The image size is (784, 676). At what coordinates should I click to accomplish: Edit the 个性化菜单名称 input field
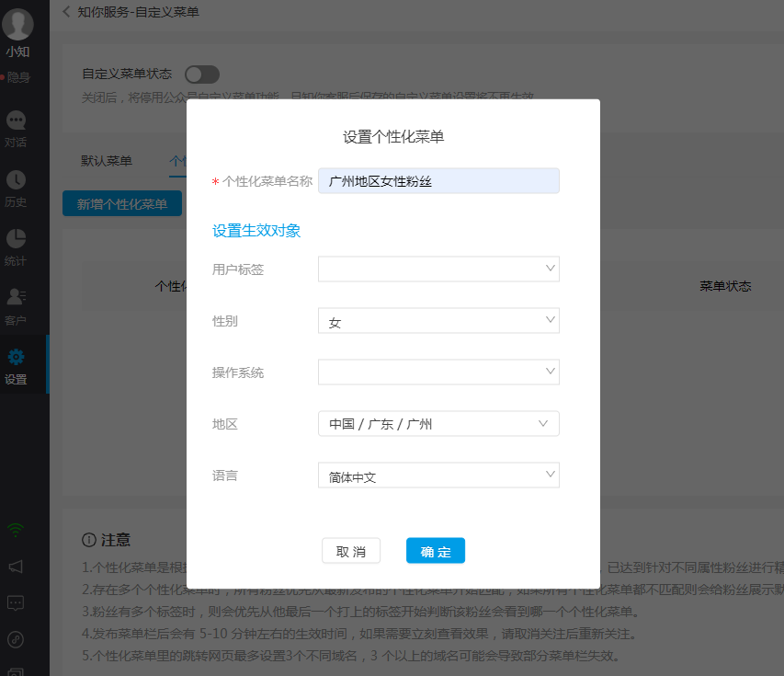[438, 180]
